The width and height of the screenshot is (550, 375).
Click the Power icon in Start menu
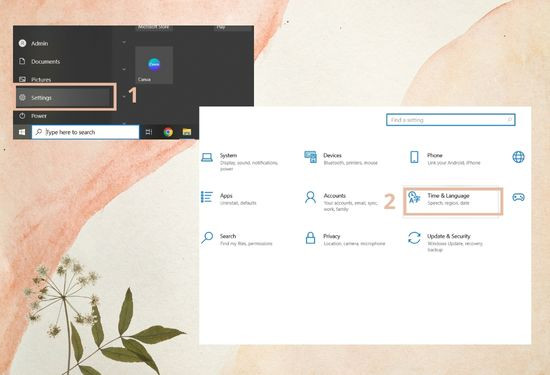[22, 116]
